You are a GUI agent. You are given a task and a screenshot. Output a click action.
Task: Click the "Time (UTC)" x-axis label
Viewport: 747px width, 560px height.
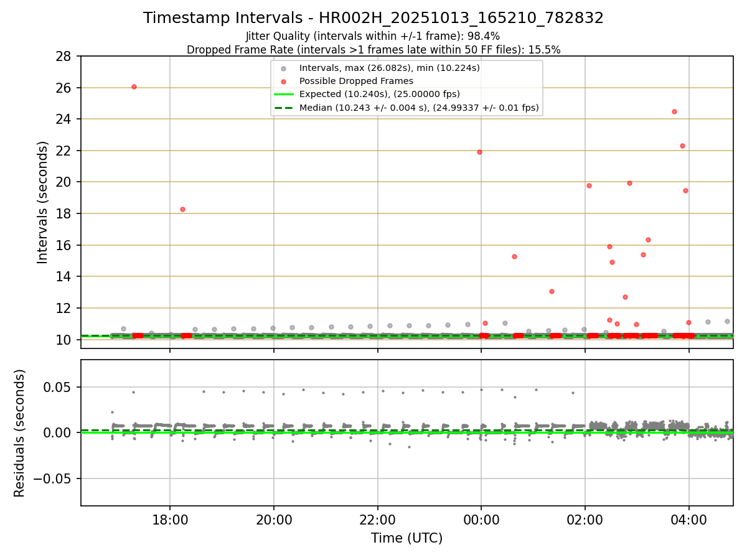pos(406,538)
